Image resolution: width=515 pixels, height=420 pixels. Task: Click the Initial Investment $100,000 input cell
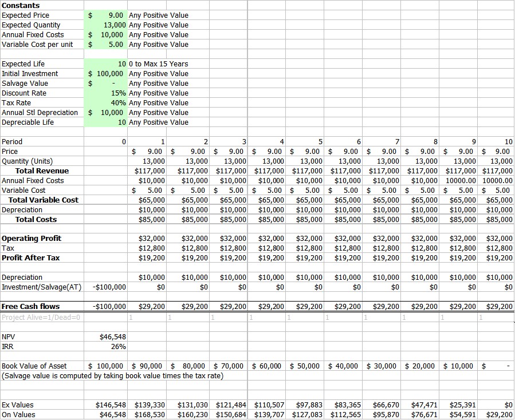pyautogui.click(x=105, y=74)
